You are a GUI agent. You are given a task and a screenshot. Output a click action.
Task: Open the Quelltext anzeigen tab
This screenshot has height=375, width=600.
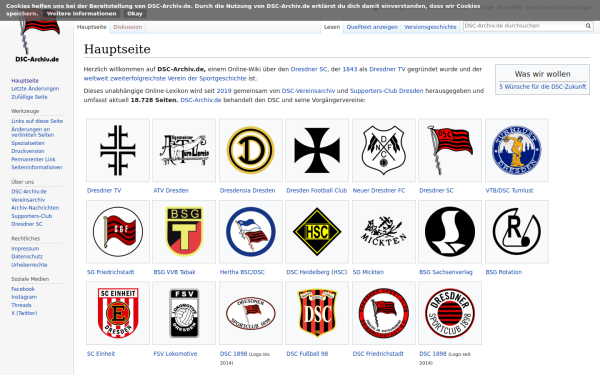coord(372,27)
